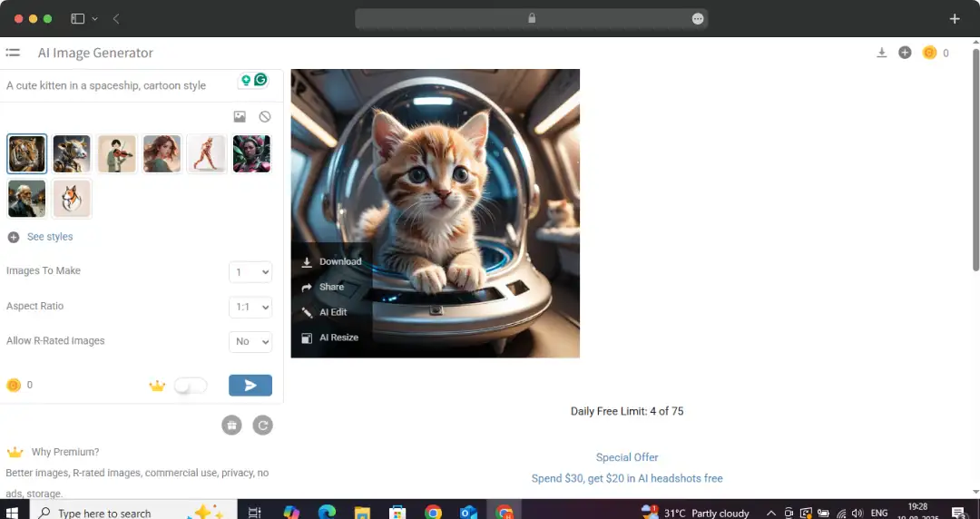Click the negative prompt ban icon
980x519 pixels.
point(265,116)
